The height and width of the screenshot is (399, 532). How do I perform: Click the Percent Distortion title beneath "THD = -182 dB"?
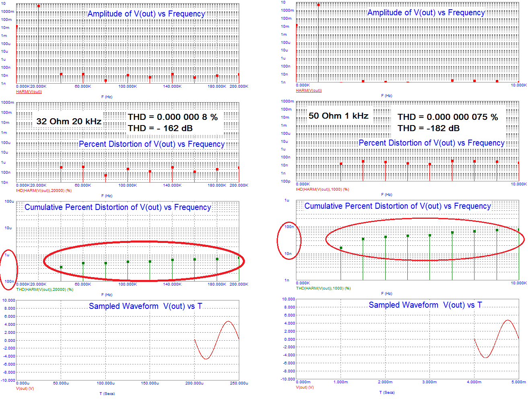pyautogui.click(x=431, y=143)
